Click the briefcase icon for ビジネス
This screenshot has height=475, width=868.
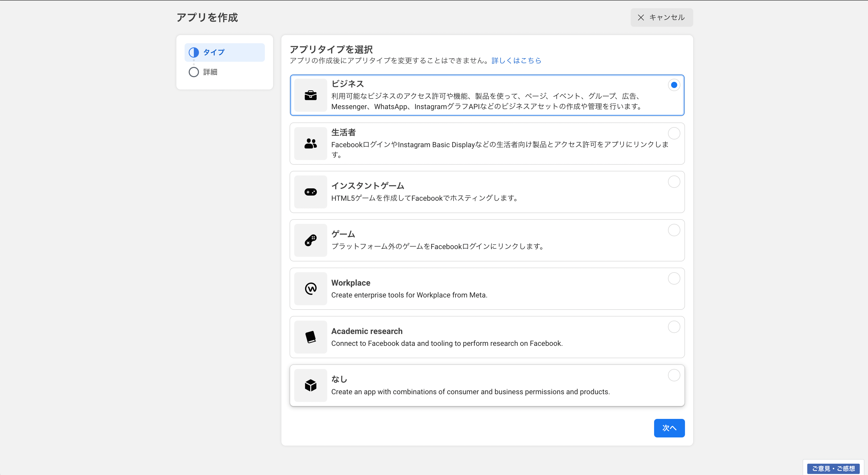tap(310, 95)
